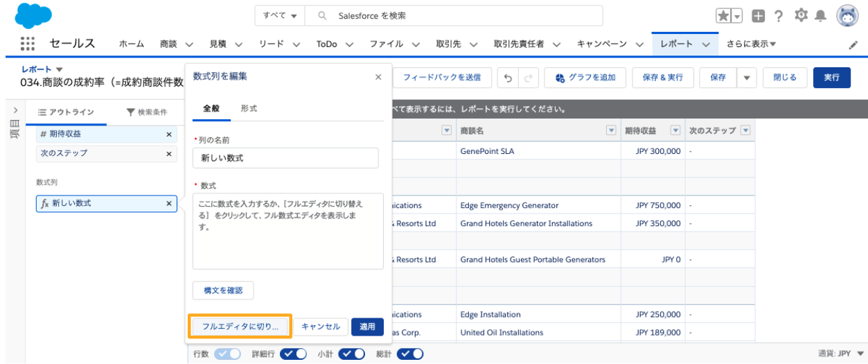The image size is (868, 364).
Task: Open the favorites star icon
Action: click(724, 16)
